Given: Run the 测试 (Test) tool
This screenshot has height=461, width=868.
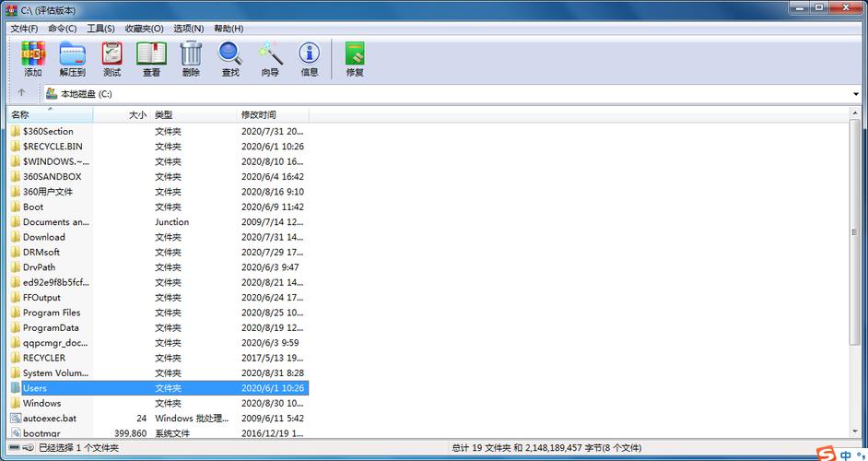Looking at the screenshot, I should (111, 59).
